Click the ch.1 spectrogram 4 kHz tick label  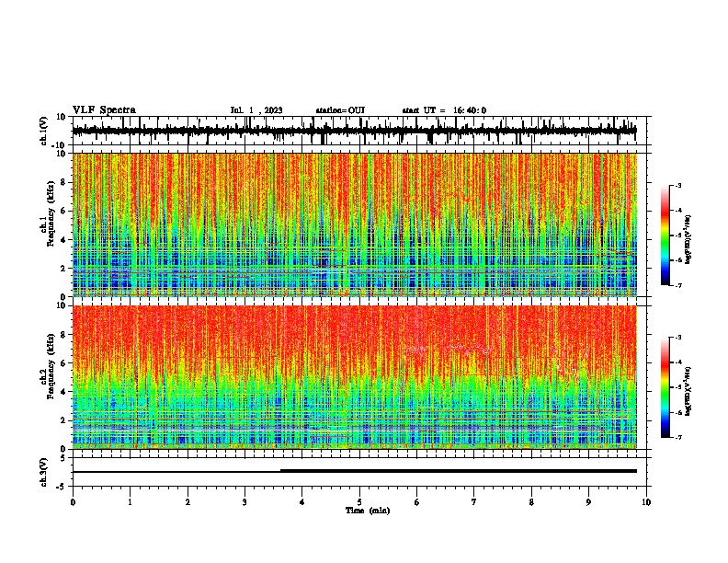(x=63, y=240)
